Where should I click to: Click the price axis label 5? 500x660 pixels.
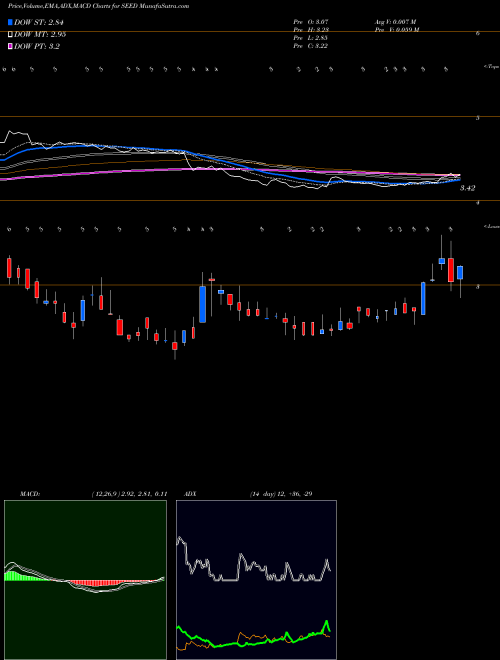478,118
